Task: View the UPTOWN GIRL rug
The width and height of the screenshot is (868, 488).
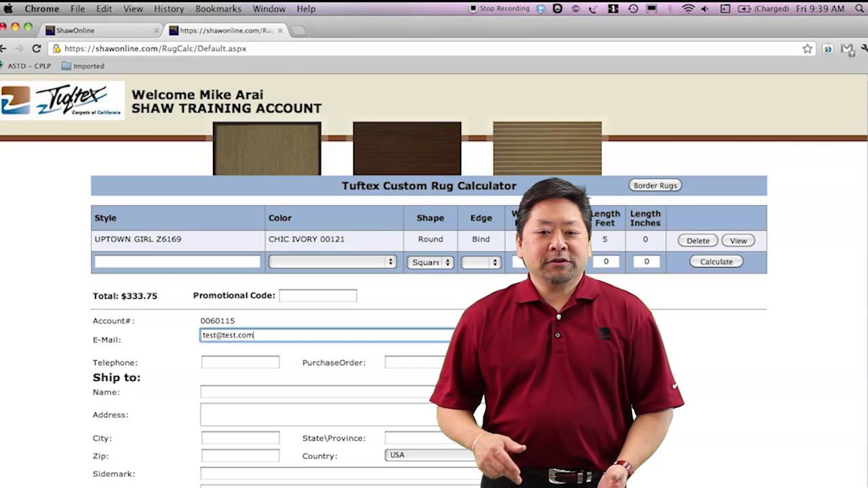Action: click(x=738, y=241)
